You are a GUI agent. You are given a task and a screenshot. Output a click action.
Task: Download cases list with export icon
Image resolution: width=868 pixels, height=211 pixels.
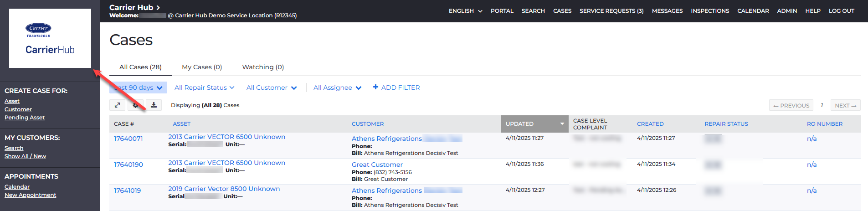(154, 105)
